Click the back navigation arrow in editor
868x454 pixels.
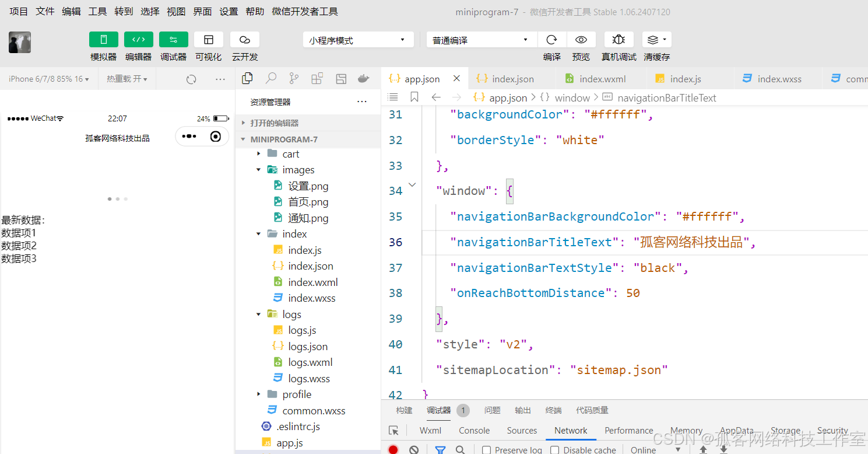click(x=436, y=97)
